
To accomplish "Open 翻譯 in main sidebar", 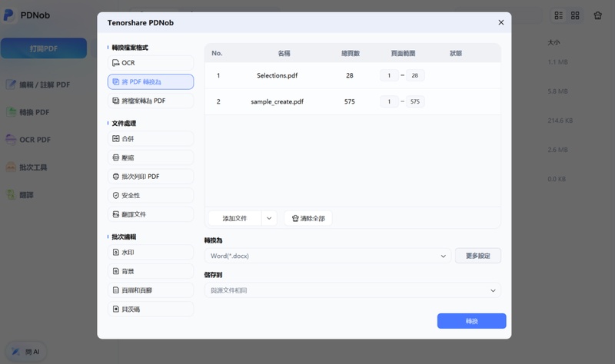I will click(x=21, y=195).
